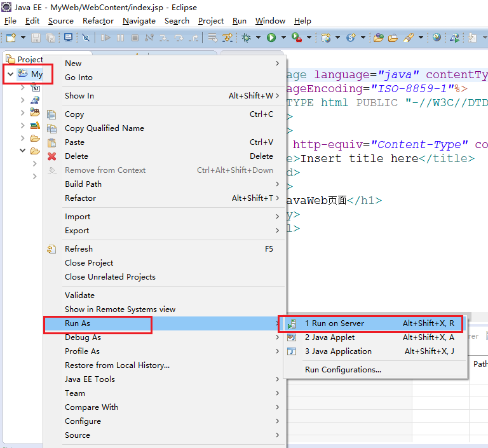Screen dimensions: 488x448
Task: Choose New in the context menu
Action: (165, 64)
